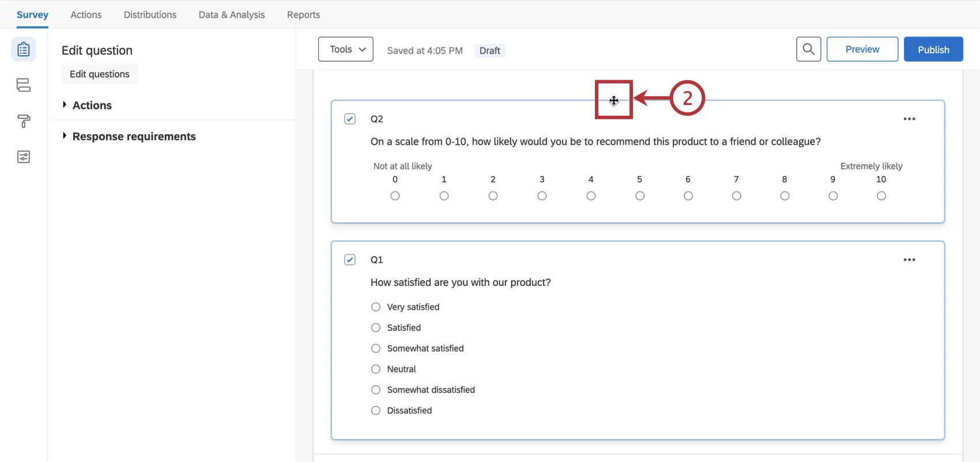Click the Preview button
This screenshot has height=462, width=980.
[x=862, y=50]
